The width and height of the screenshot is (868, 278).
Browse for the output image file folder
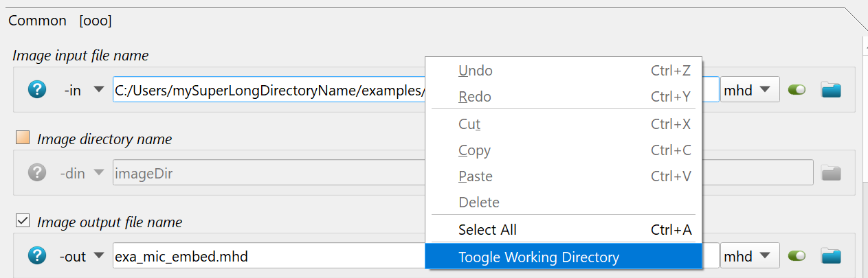pyautogui.click(x=832, y=256)
